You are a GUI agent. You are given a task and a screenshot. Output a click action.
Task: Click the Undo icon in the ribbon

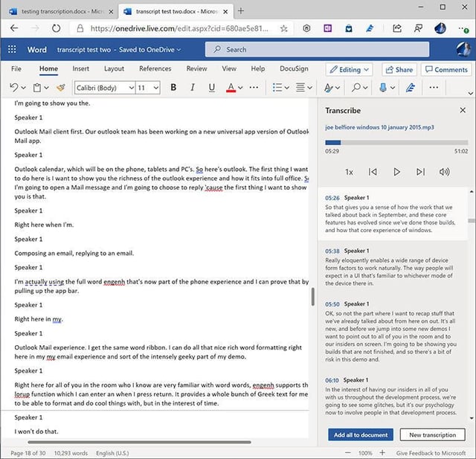coord(13,88)
